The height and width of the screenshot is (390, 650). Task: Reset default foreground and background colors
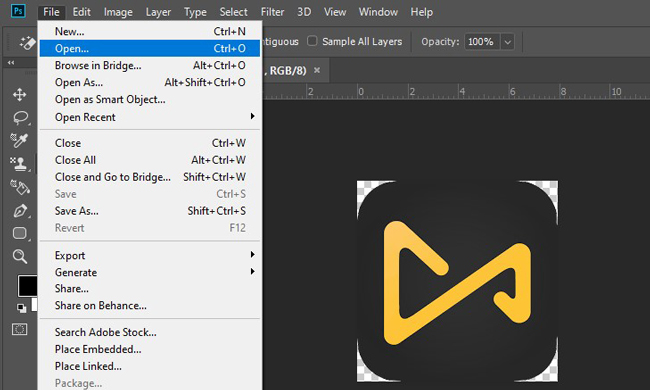point(21,308)
